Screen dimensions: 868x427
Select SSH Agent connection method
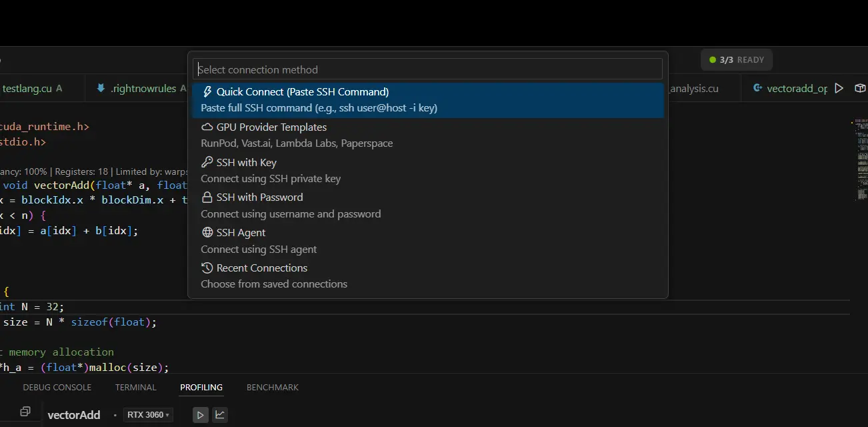coord(240,232)
